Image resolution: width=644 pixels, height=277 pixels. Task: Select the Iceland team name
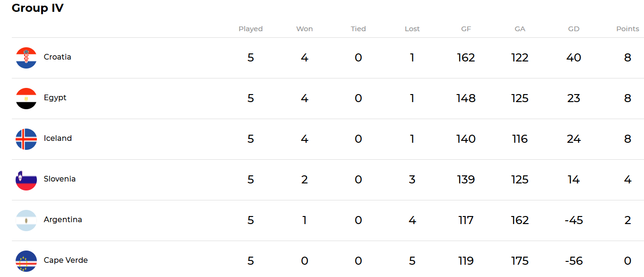(58, 138)
